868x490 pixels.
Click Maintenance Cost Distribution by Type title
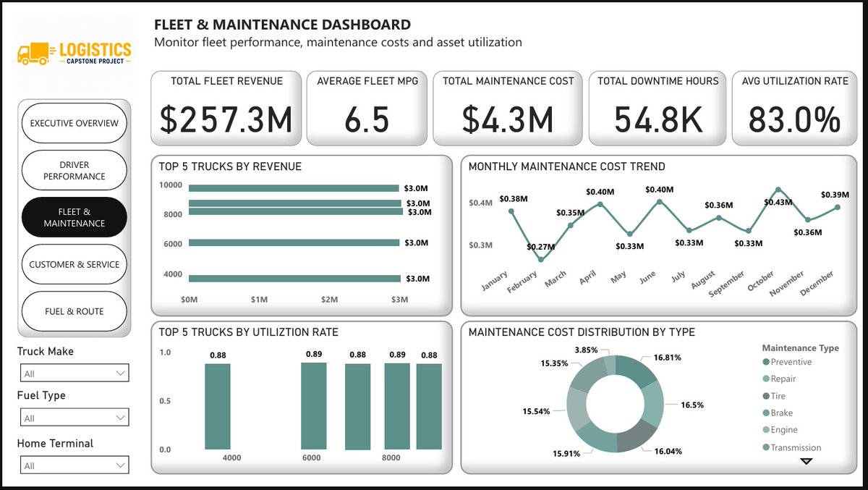coord(582,332)
